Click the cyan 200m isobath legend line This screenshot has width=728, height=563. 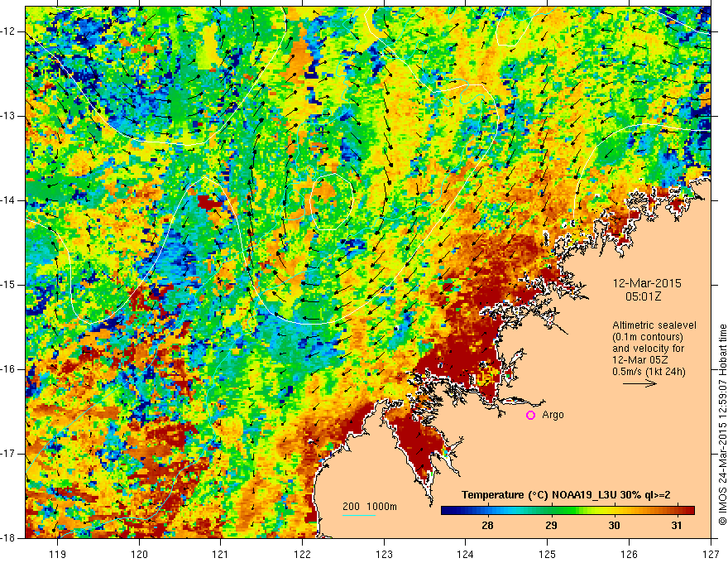tap(359, 515)
